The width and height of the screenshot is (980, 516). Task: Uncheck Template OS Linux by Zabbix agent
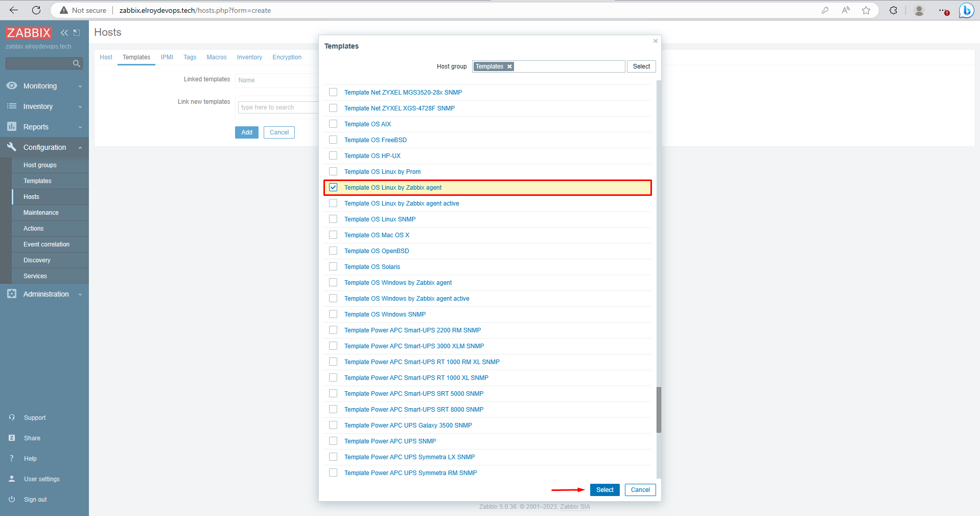(x=333, y=187)
